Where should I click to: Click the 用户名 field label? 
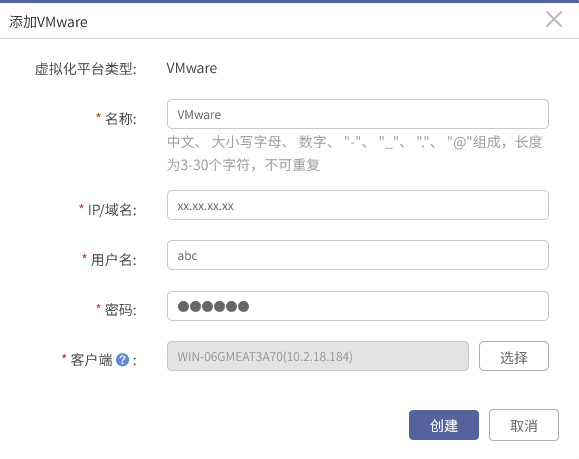pos(114,260)
